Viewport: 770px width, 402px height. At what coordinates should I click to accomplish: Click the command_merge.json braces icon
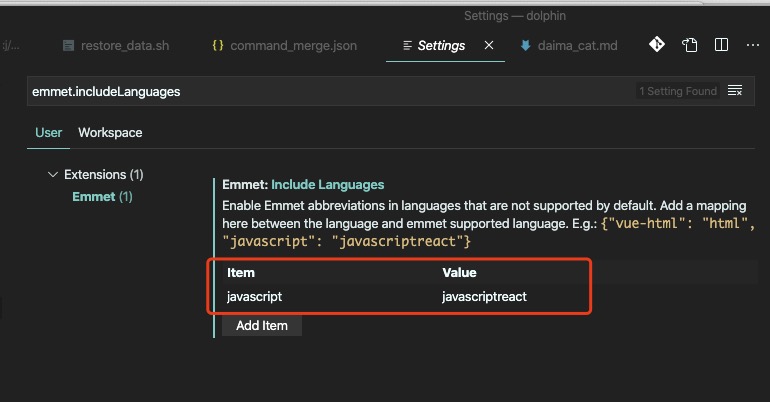click(218, 45)
